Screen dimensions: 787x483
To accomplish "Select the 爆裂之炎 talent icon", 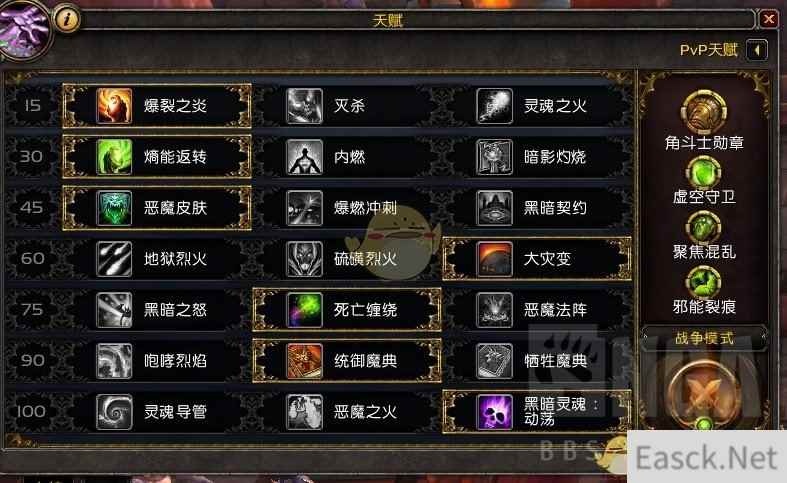I will [114, 106].
